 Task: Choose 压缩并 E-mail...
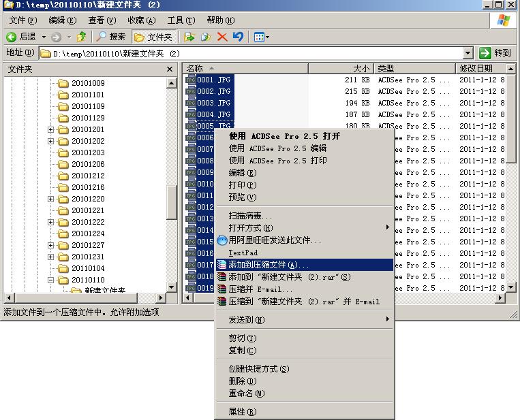(x=304, y=289)
